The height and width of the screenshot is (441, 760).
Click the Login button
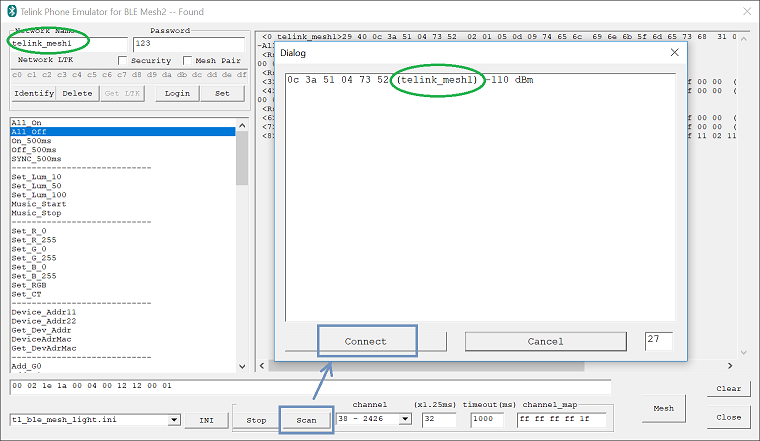pos(177,93)
